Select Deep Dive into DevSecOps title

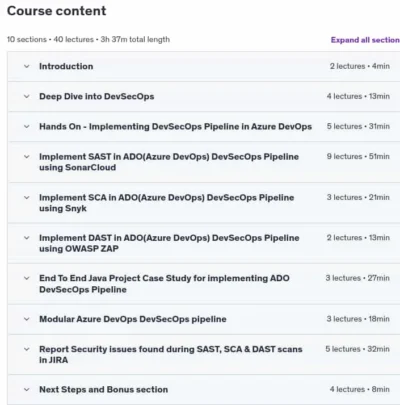click(97, 97)
